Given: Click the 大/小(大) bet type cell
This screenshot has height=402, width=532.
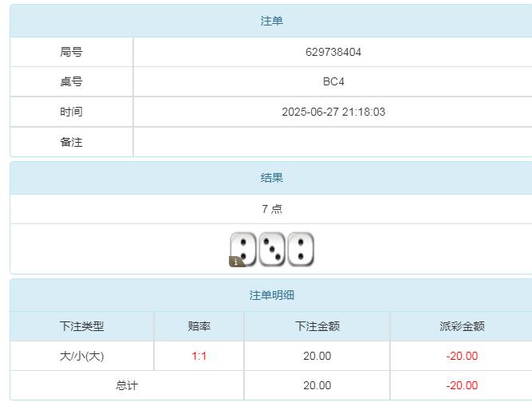Looking at the screenshot, I should pos(81,356).
